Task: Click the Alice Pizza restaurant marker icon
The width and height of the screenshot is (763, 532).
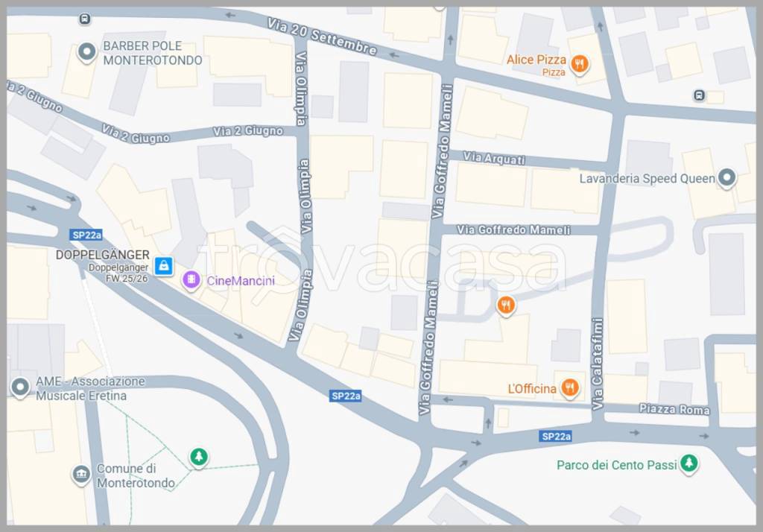Action: pos(579,64)
